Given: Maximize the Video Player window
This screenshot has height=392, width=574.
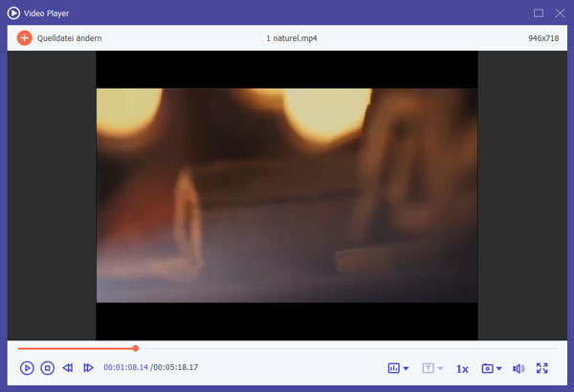Looking at the screenshot, I should [539, 13].
